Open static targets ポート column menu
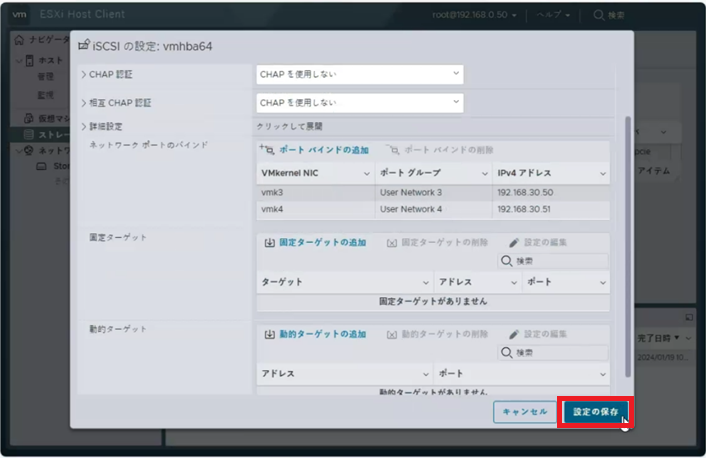 [603, 283]
